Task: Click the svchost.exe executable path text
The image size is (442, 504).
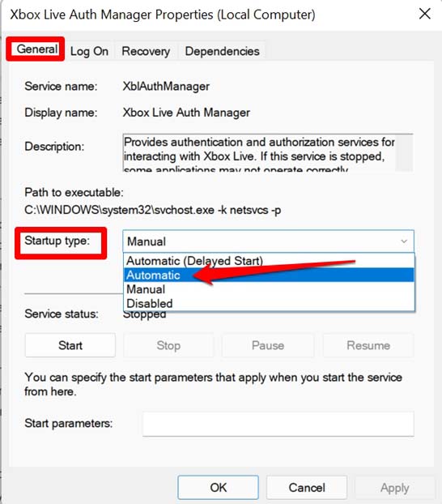Action: pos(152,210)
